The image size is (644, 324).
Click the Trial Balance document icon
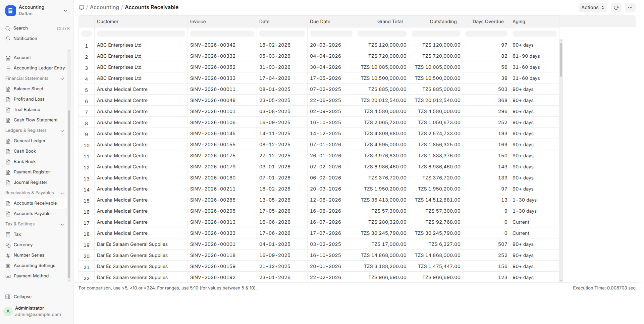click(8, 110)
